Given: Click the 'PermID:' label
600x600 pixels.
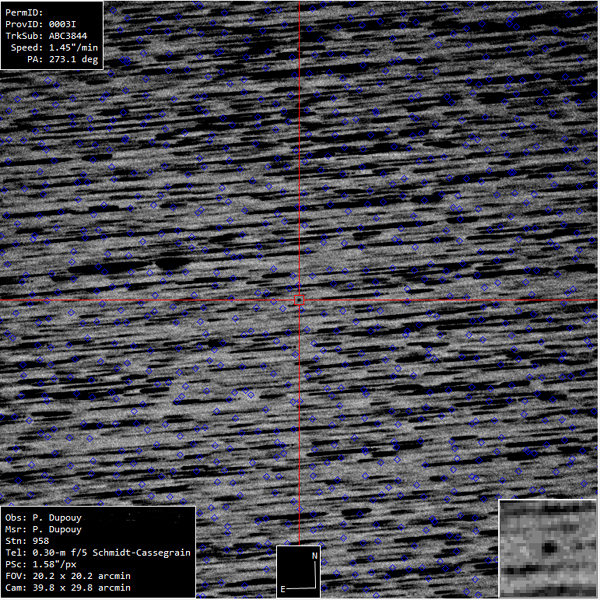Looking at the screenshot, I should (24, 13).
